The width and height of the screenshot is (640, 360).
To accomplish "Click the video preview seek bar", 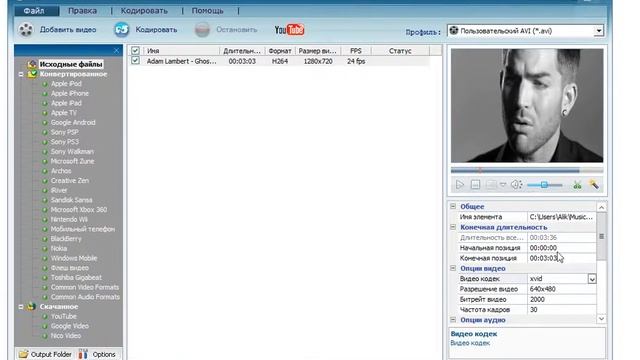I will pyautogui.click(x=527, y=170).
